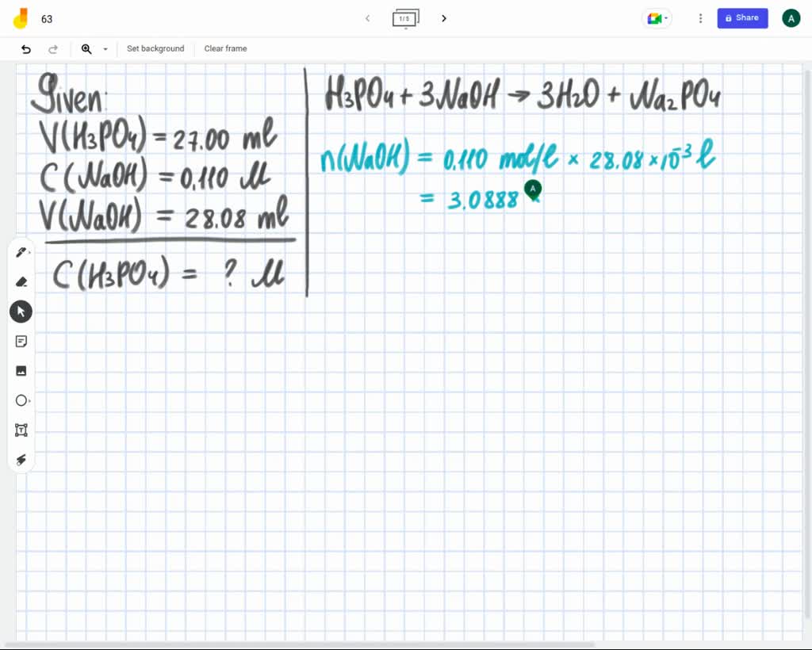
Task: Select the Zoom magnifier tool
Action: (86, 49)
